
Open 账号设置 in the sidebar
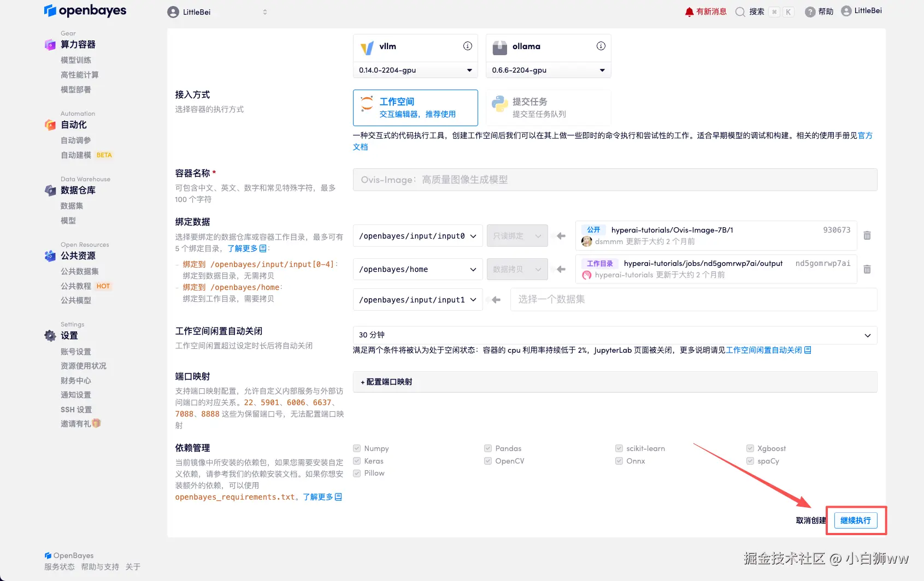(76, 352)
